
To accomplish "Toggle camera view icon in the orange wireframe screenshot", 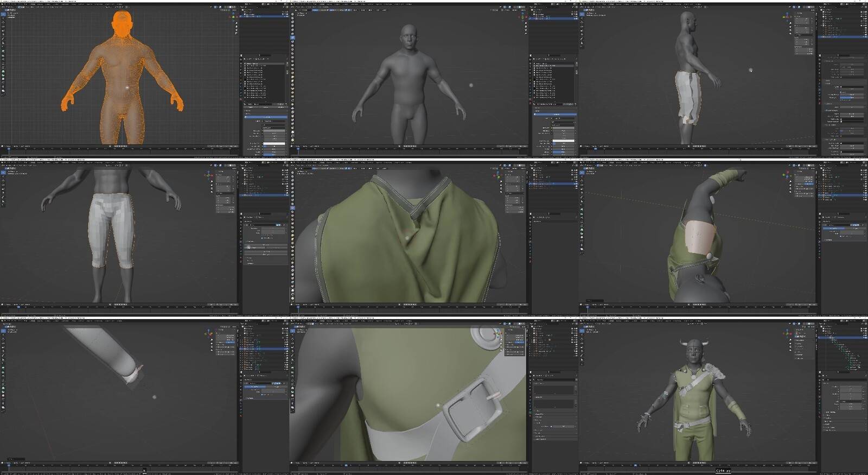I will click(237, 30).
